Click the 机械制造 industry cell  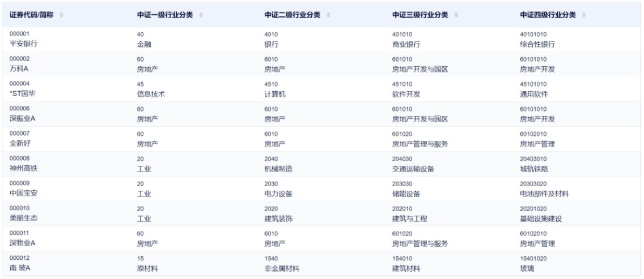click(x=278, y=169)
